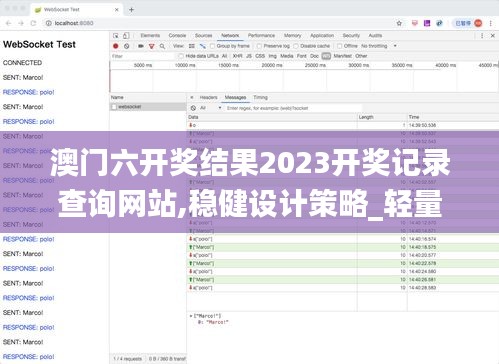Switch to the Console tab
Viewport: 499px width, 364px height.
177,35
